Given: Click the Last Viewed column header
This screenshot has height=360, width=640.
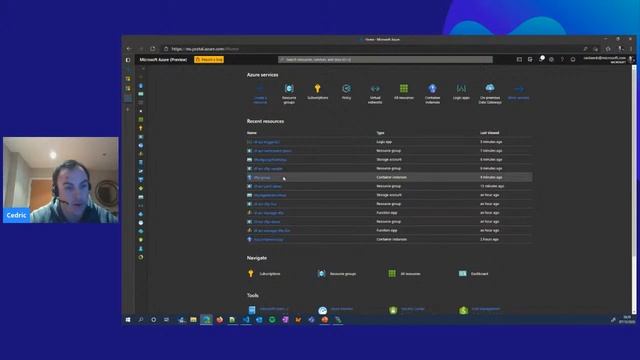Looking at the screenshot, I should click(489, 133).
